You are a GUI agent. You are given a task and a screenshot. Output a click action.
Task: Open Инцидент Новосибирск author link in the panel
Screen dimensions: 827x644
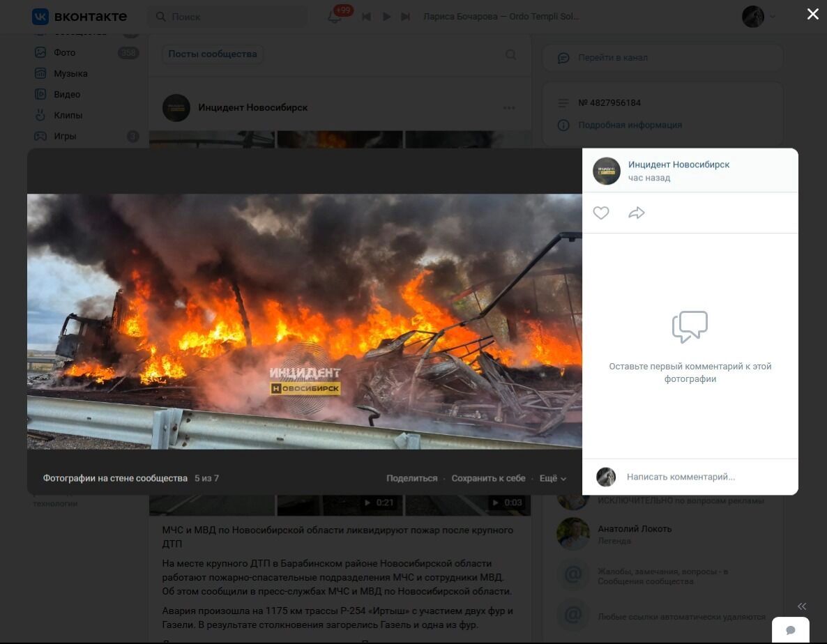[x=678, y=164]
